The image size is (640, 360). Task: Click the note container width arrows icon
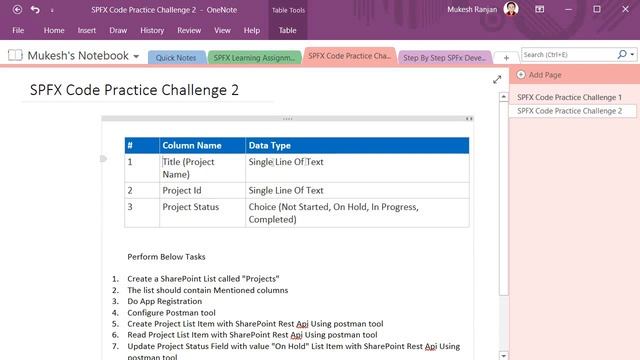(469, 119)
